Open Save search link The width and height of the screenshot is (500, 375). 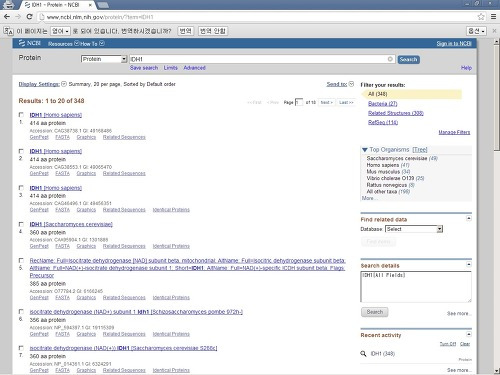pos(144,68)
